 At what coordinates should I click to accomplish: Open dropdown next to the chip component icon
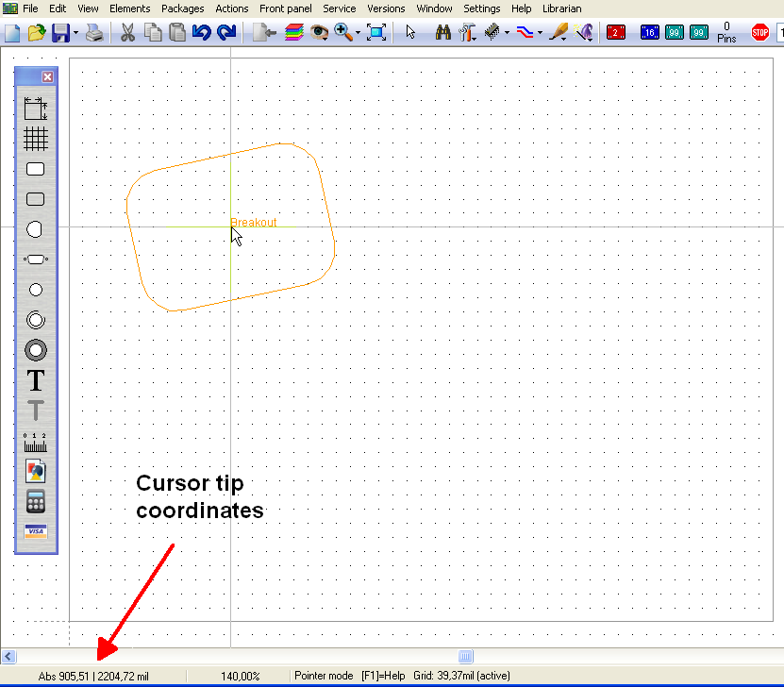click(x=507, y=34)
